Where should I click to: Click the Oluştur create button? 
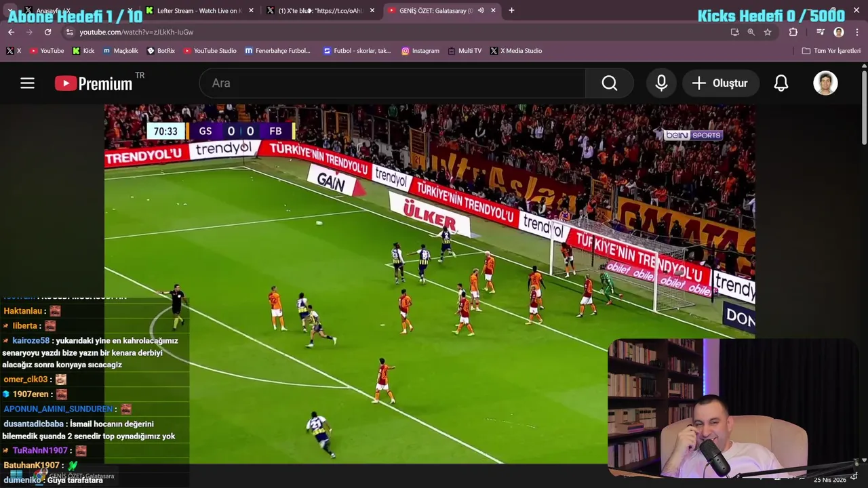pyautogui.click(x=719, y=83)
